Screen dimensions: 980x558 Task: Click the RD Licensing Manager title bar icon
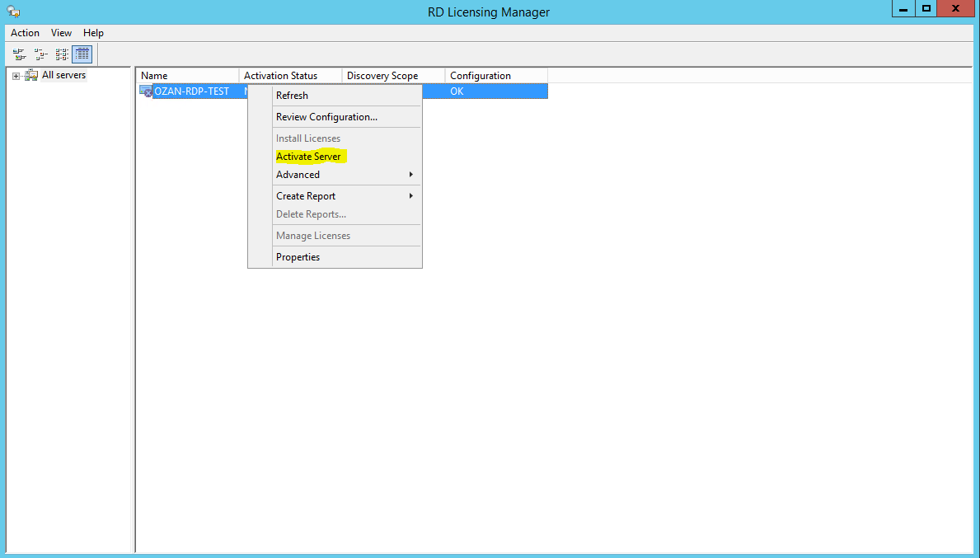click(13, 12)
